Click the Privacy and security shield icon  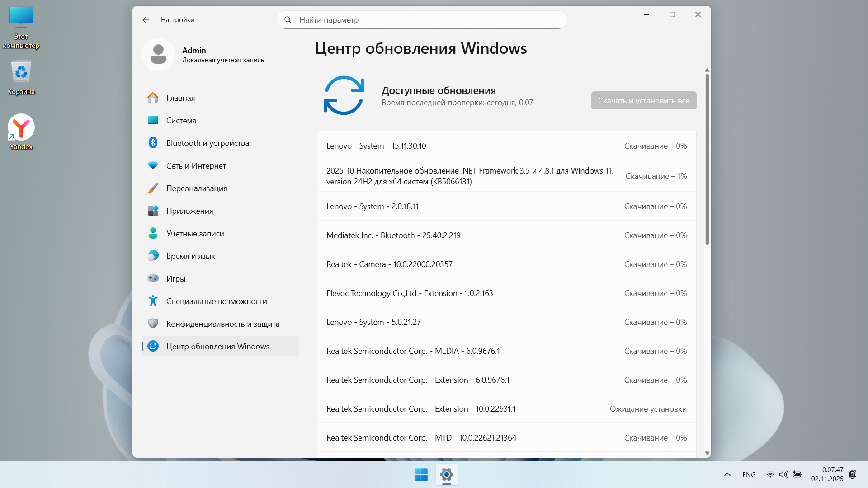[x=153, y=324]
